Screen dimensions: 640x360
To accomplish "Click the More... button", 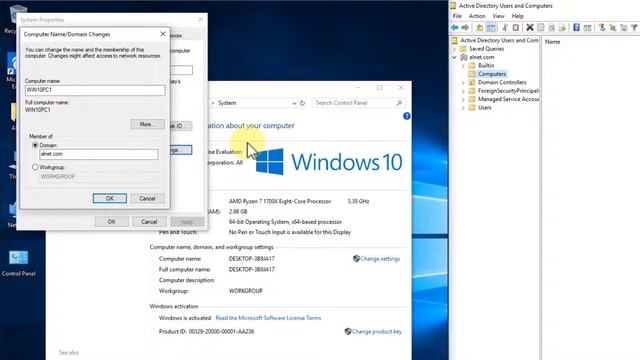I will [x=147, y=124].
